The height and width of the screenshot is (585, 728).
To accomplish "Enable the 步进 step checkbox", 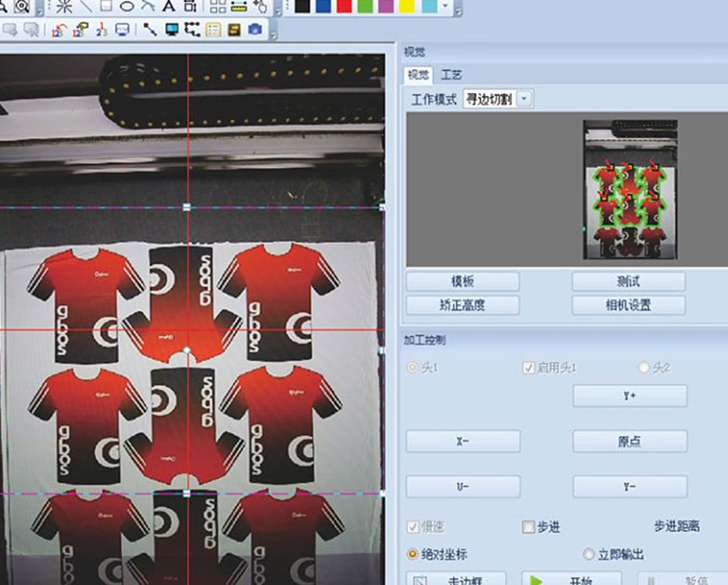I will [x=529, y=527].
